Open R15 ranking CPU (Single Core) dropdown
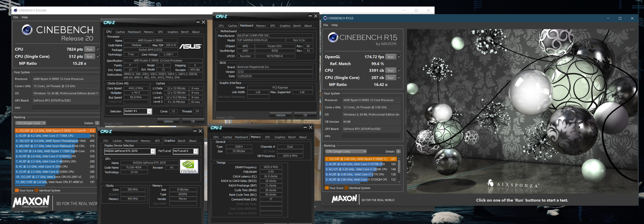This screenshot has height=224, width=644. (x=346, y=152)
